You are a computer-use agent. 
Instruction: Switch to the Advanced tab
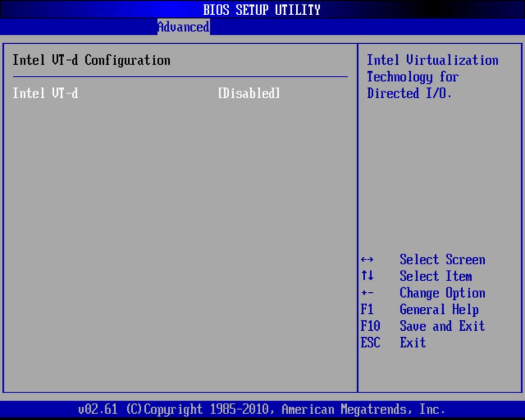pyautogui.click(x=183, y=27)
